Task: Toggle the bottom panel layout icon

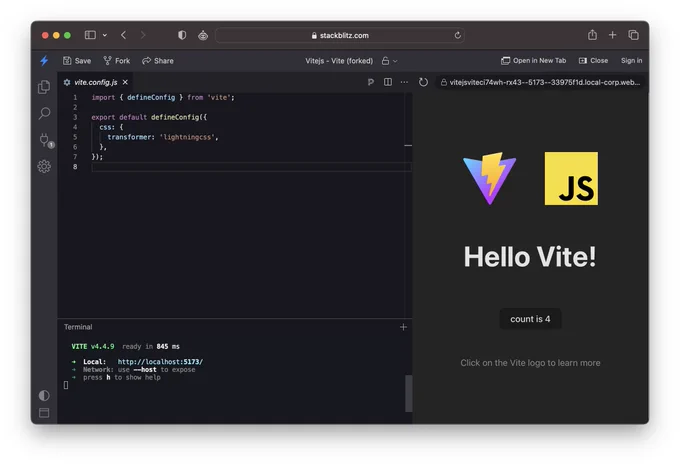Action: tap(44, 413)
